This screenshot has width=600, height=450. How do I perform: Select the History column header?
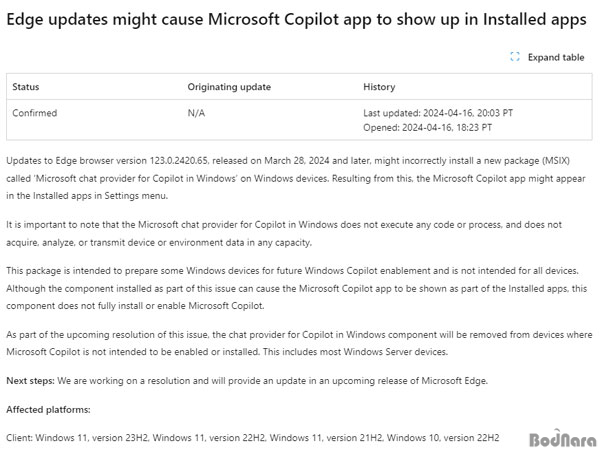(x=379, y=87)
